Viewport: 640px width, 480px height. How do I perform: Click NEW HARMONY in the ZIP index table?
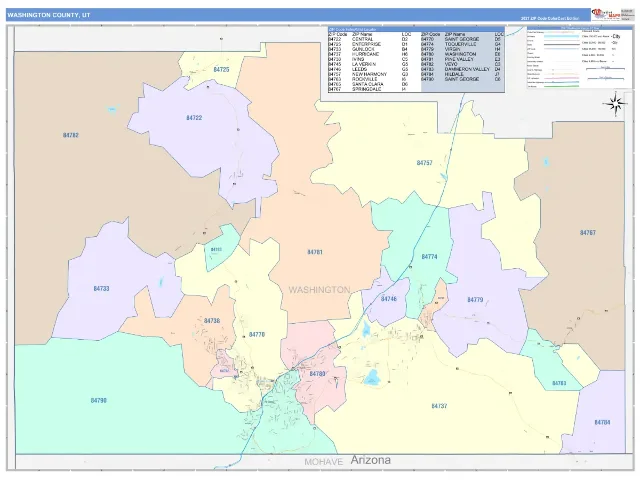(369, 74)
